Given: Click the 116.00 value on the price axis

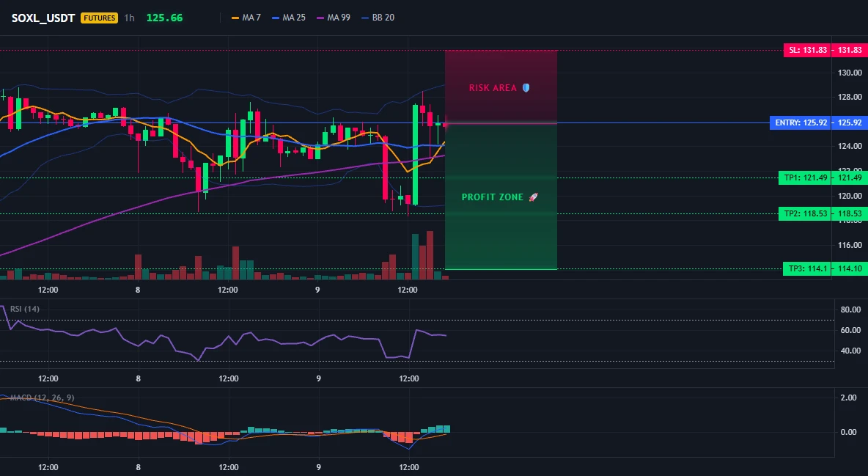Looking at the screenshot, I should tap(850, 245).
